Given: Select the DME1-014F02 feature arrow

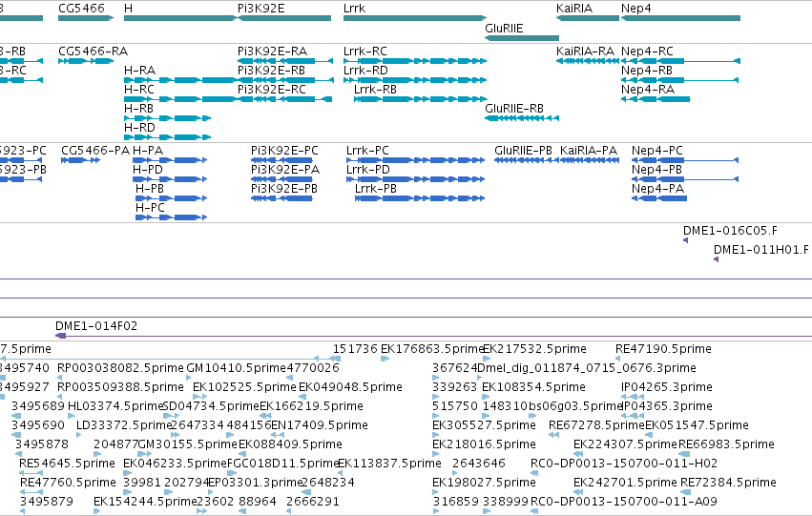Looking at the screenshot, I should pyautogui.click(x=60, y=336).
